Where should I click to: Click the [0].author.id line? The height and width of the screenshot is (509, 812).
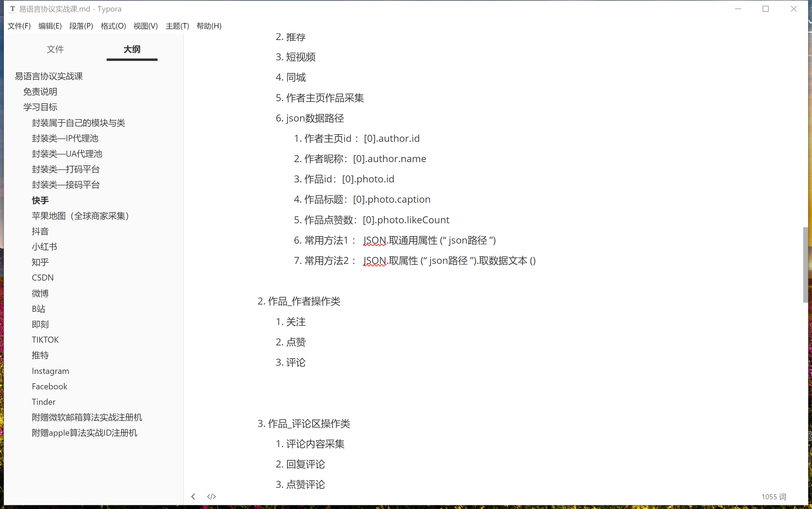(x=362, y=138)
